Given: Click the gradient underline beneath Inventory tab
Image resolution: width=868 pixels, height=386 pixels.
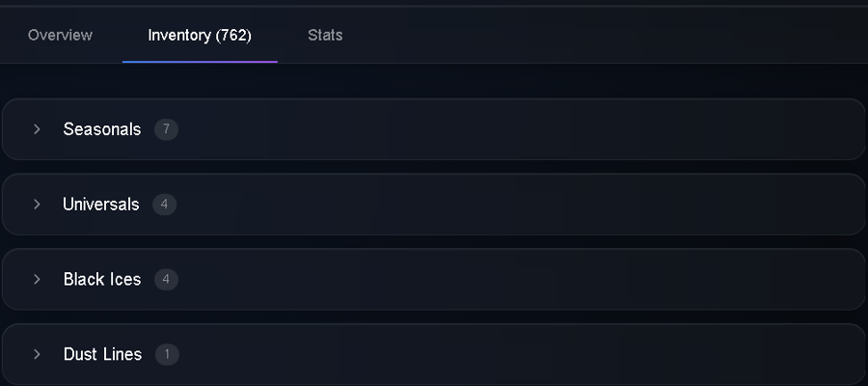Looking at the screenshot, I should click(200, 62).
